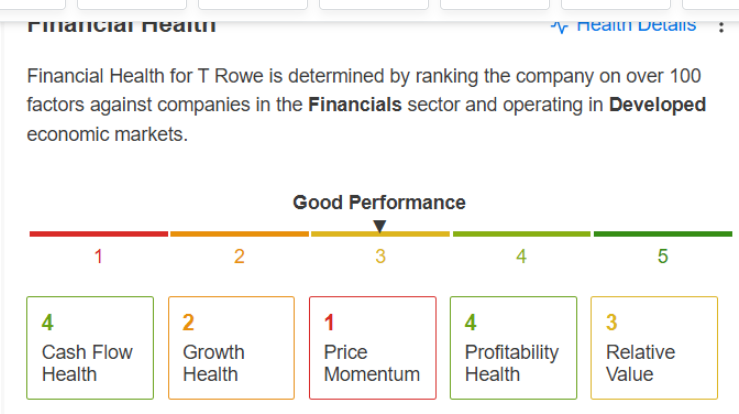Click the orange score 2 bar segment
This screenshot has height=414, width=739.
[239, 234]
